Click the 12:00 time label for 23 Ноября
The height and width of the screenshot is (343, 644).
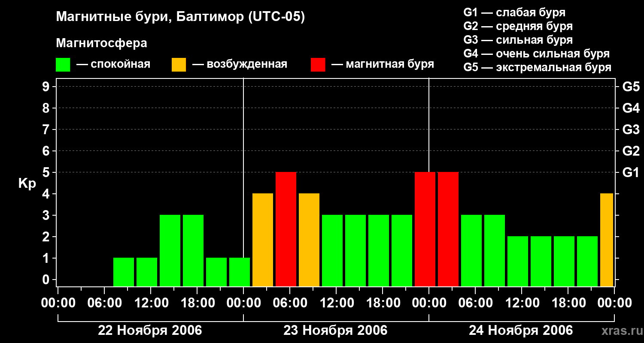(336, 303)
